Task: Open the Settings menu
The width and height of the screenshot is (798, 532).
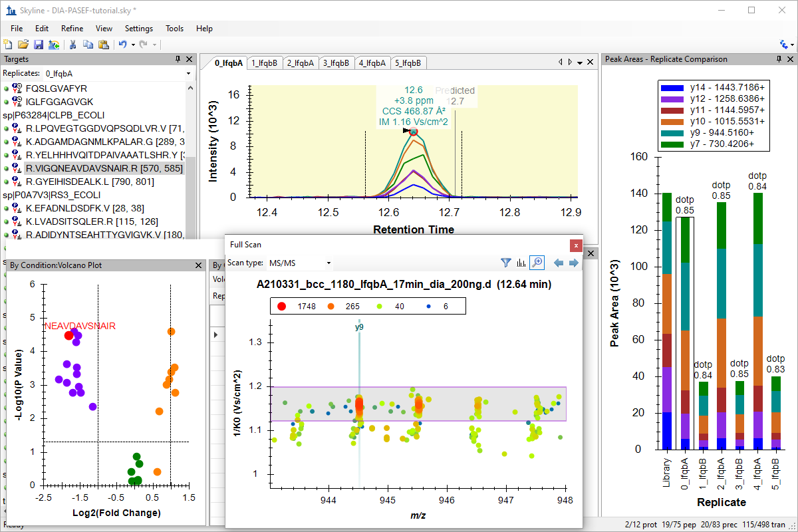Action: click(139, 29)
